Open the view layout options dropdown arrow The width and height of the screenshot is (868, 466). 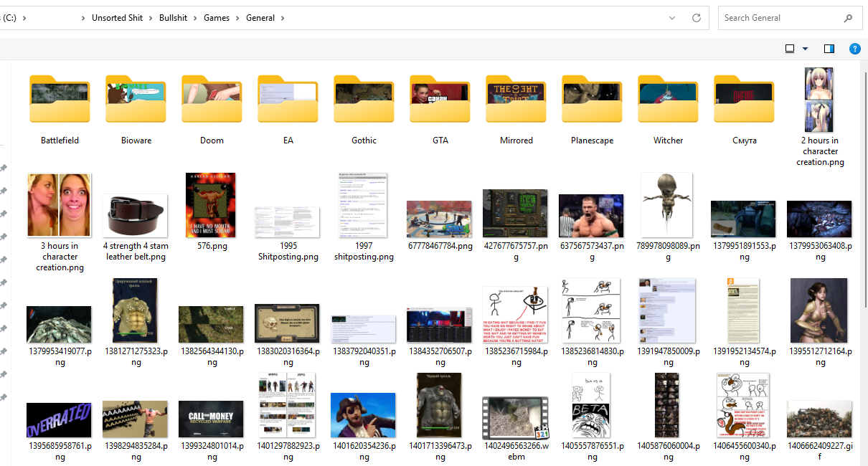click(805, 49)
